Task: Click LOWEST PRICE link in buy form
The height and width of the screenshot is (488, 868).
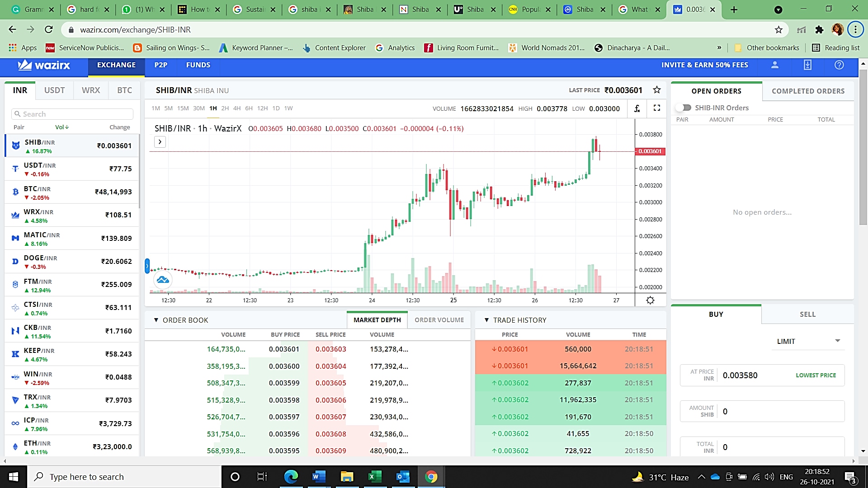Action: (816, 375)
